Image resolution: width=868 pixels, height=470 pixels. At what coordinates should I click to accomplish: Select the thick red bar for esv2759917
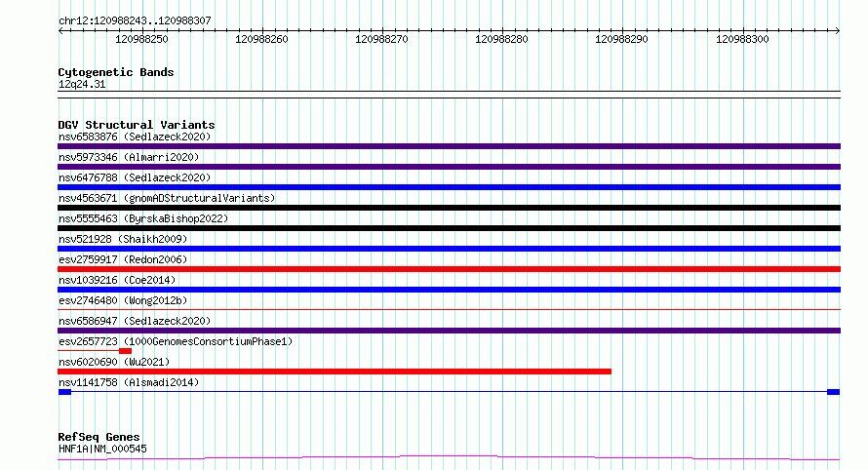pos(449,269)
